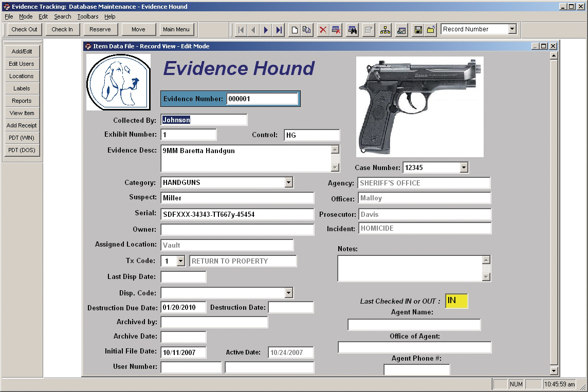Delete the record via the red X icon

pos(322,29)
